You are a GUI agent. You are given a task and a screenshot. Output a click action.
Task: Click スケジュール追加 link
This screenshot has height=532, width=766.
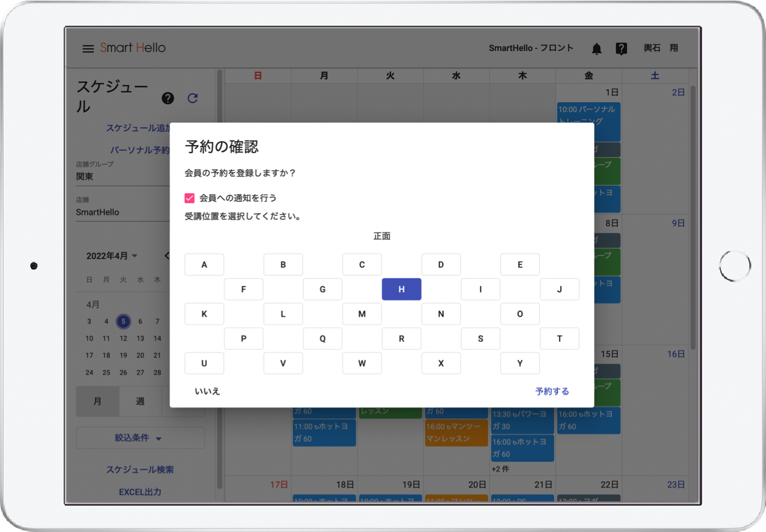coord(138,128)
